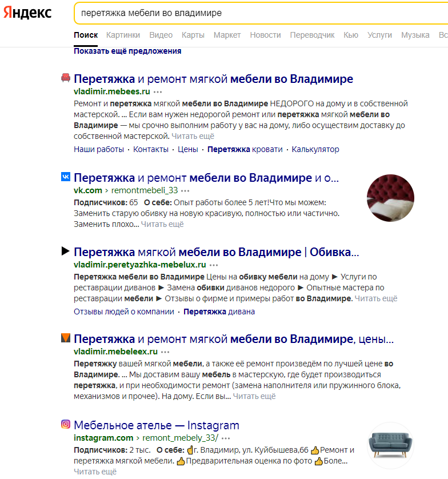
Task: Click the VK favicon icon
Action: tap(66, 177)
